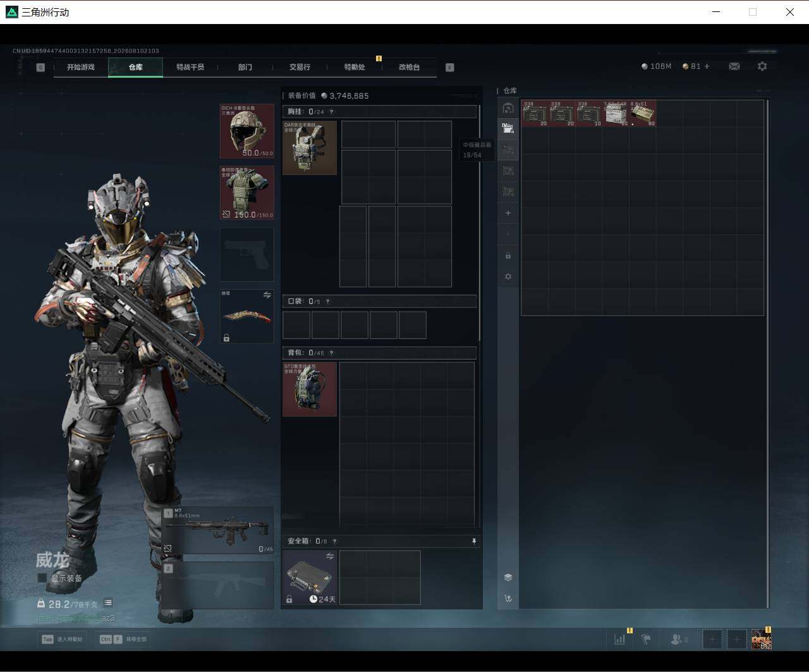Show help for 口袋 capacity

click(327, 302)
